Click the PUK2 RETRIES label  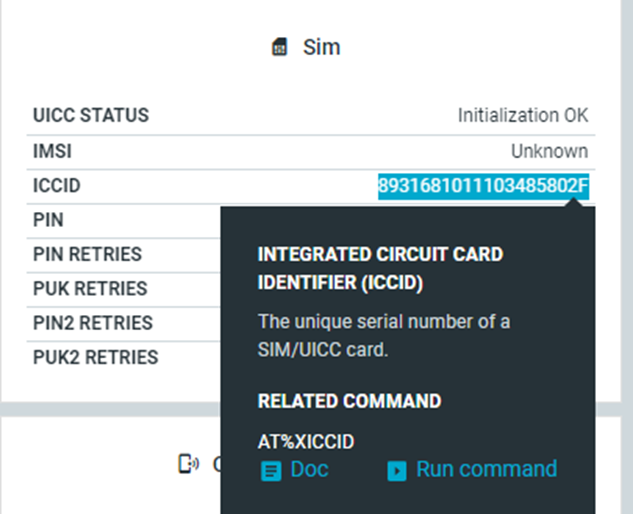pos(96,357)
